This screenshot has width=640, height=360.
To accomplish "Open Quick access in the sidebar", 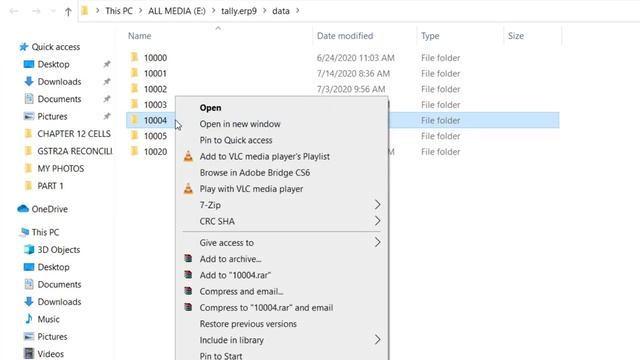I will (x=56, y=47).
